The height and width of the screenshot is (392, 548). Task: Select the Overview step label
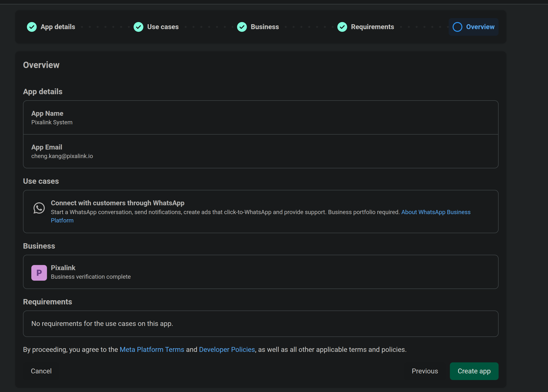[x=480, y=27]
